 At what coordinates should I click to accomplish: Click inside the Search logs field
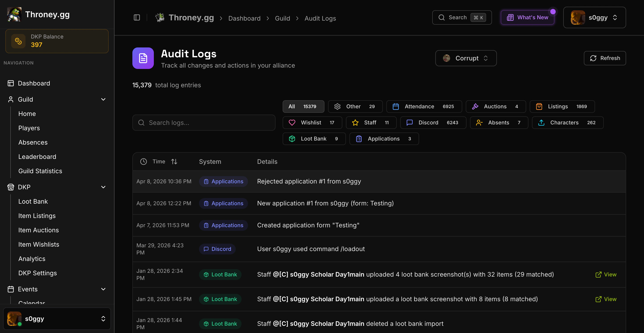tap(203, 123)
